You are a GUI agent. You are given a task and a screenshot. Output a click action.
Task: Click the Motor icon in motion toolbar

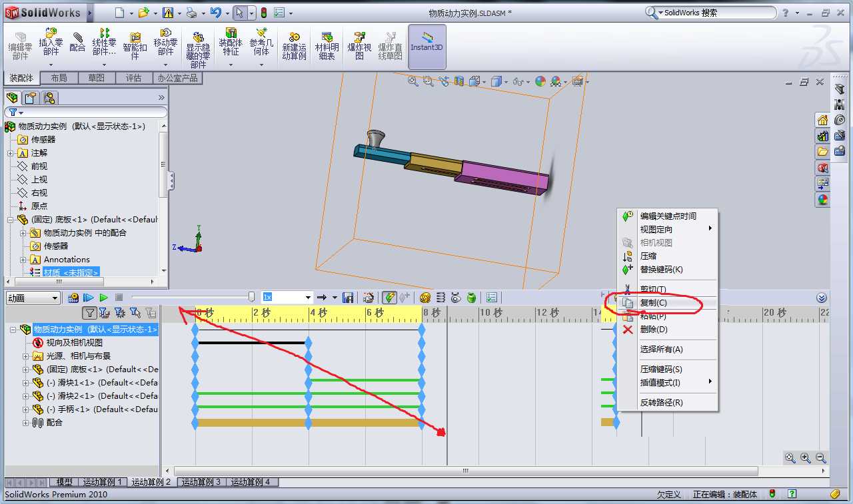[425, 298]
